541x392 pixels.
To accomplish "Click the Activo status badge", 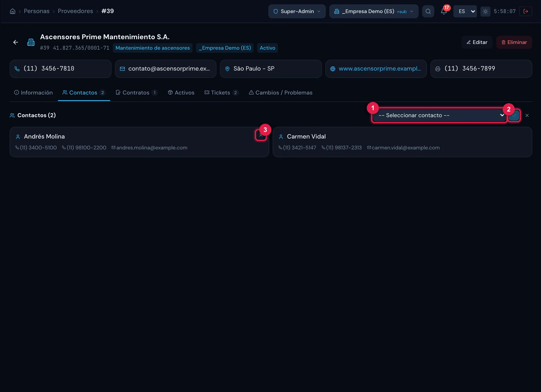I will [x=267, y=48].
